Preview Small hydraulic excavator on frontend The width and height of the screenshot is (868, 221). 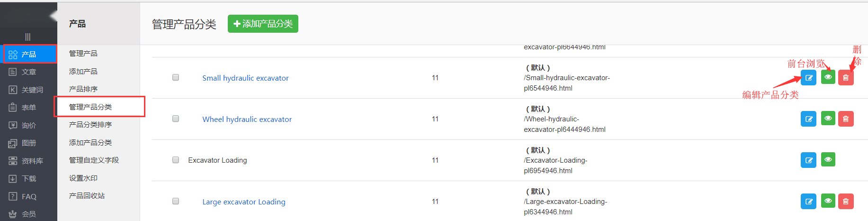tap(828, 77)
